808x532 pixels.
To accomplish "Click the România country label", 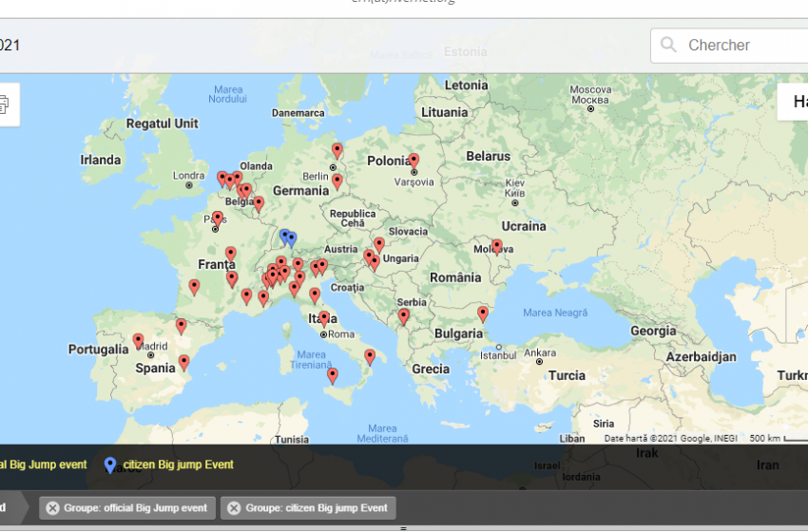I will pos(455,278).
